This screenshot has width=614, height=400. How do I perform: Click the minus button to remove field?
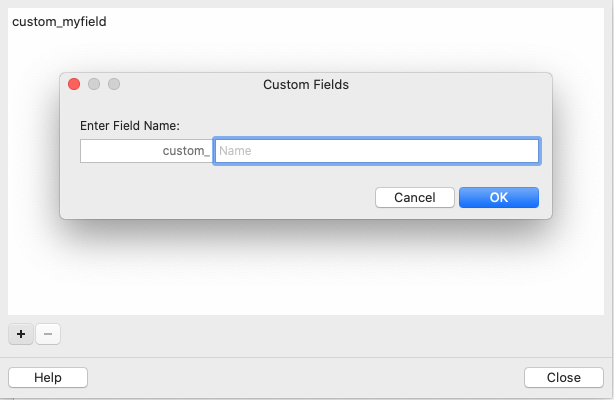[x=48, y=334]
